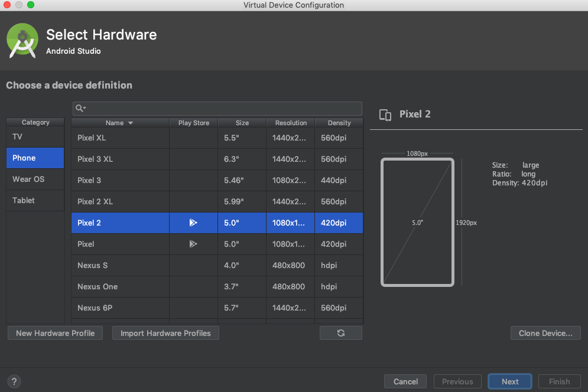Cancel the virtual device configuration
This screenshot has height=392, width=588.
405,381
